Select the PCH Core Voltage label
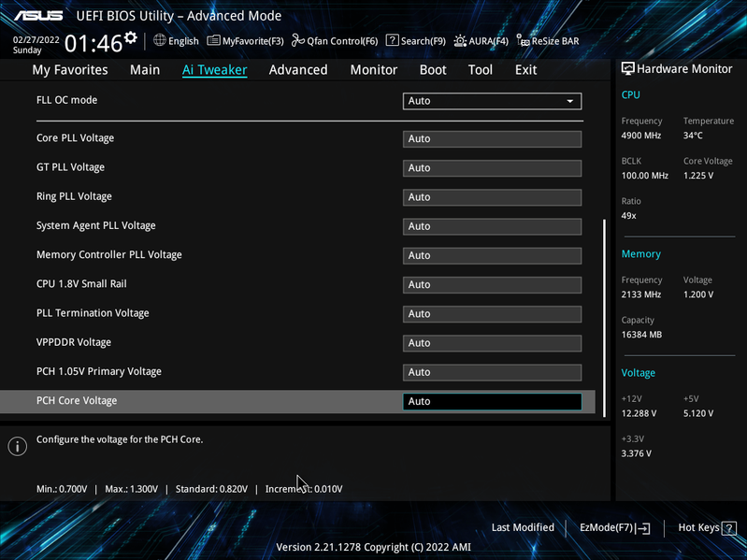The width and height of the screenshot is (747, 560). [x=77, y=400]
